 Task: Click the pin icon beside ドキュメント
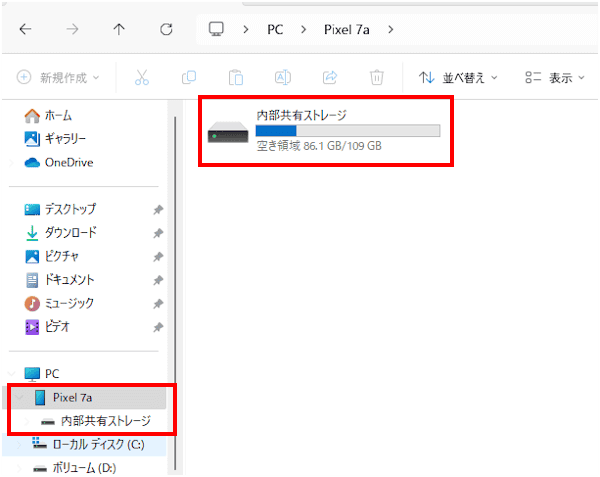pyautogui.click(x=158, y=280)
